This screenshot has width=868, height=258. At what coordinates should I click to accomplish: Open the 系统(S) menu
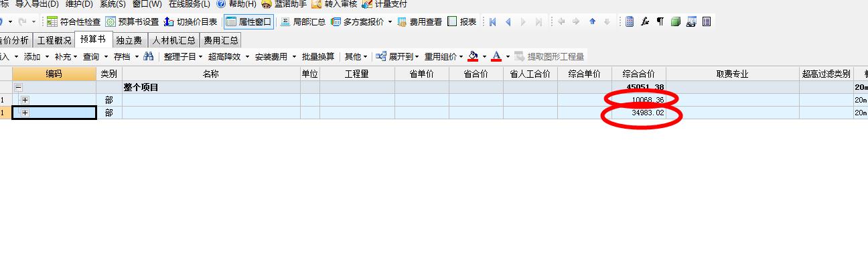click(x=113, y=4)
